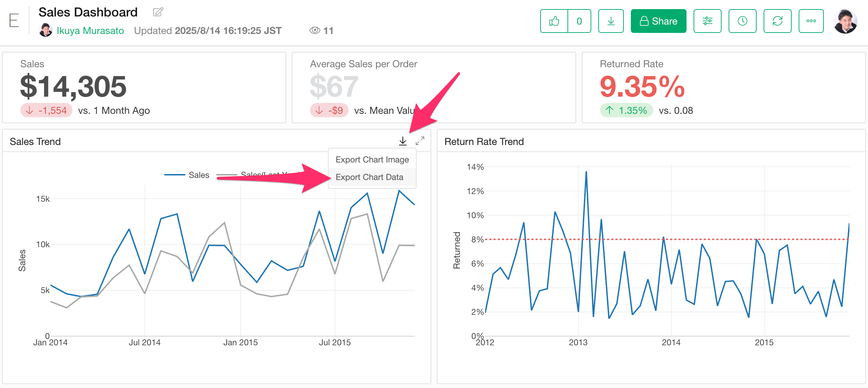Viewport: 868px width, 388px height.
Task: Click the like count number box
Action: point(579,21)
